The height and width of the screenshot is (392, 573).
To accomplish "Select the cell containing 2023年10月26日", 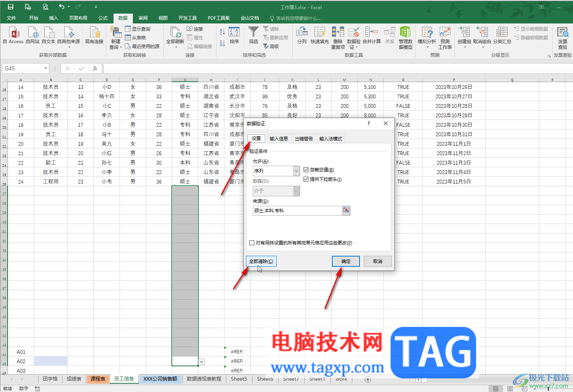I will [454, 87].
